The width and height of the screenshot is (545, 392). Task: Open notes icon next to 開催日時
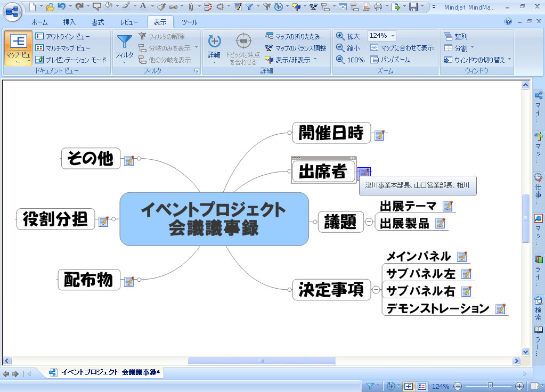pyautogui.click(x=379, y=135)
